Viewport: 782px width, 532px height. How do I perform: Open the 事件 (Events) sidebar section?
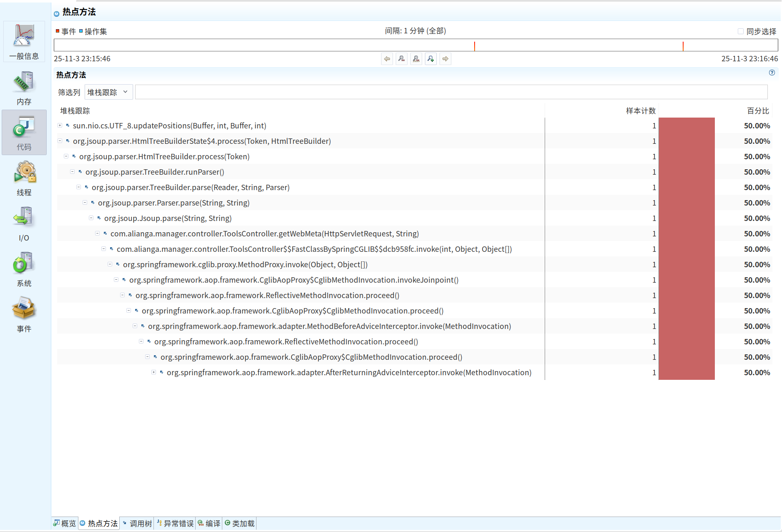tap(24, 315)
